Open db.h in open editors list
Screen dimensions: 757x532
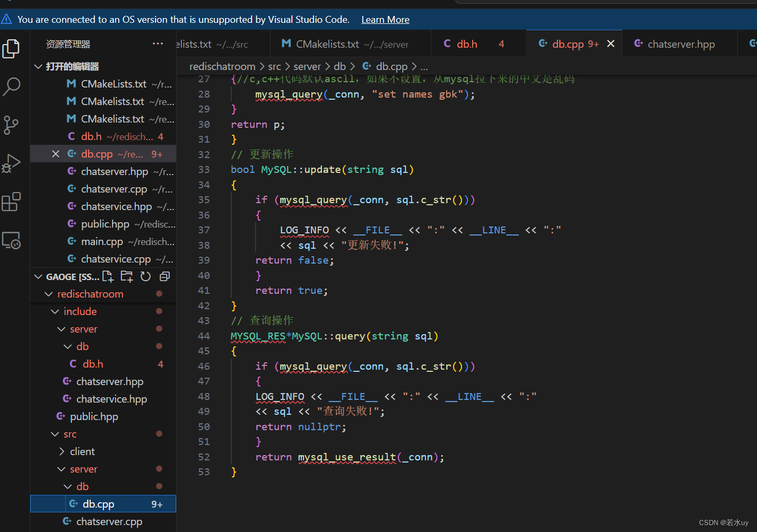pos(103,136)
